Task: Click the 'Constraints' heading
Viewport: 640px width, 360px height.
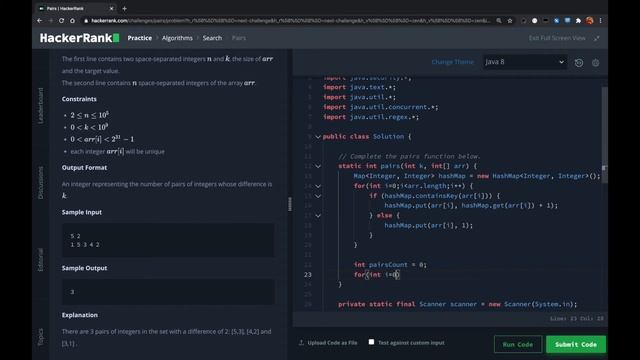Action: pos(79,99)
